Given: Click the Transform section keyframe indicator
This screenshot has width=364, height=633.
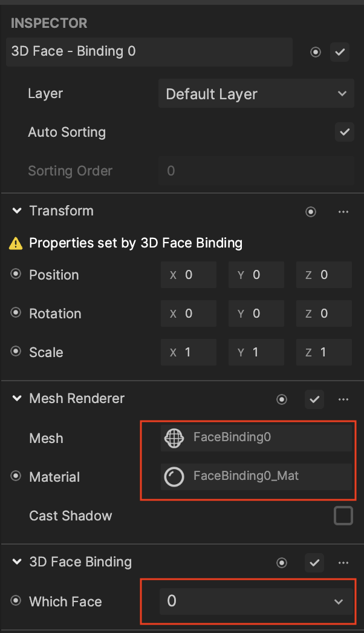Looking at the screenshot, I should click(x=311, y=212).
